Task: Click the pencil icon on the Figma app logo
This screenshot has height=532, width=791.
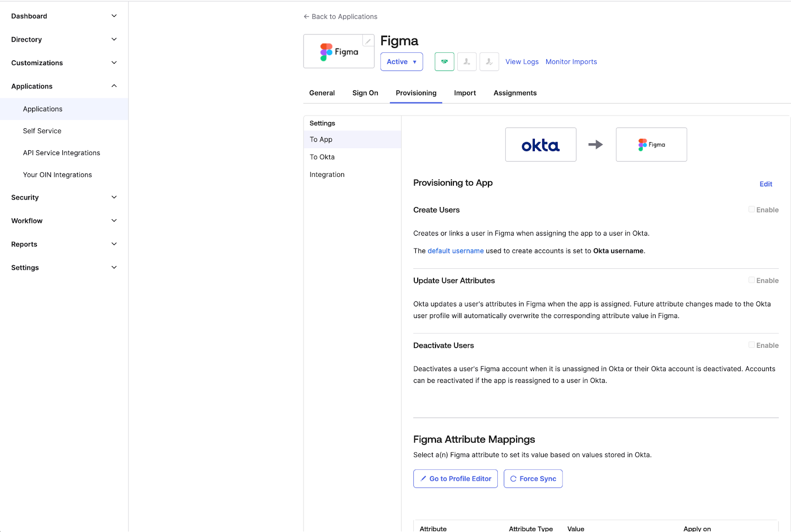Action: 368,41
